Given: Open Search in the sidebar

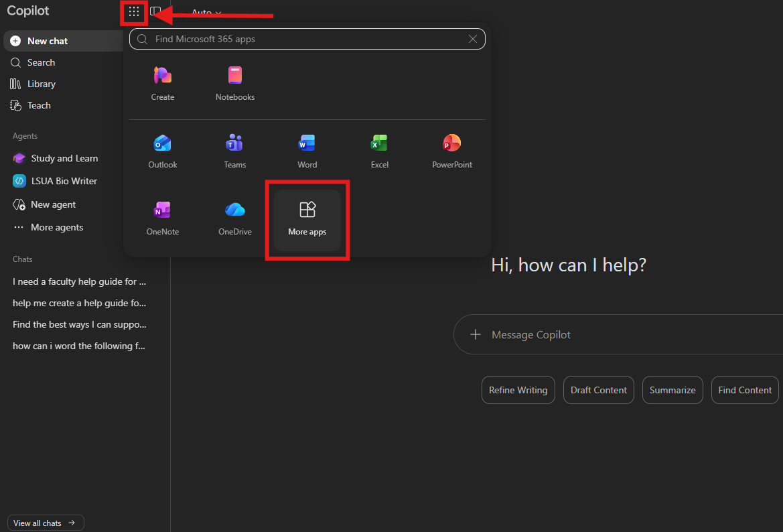Looking at the screenshot, I should click(41, 62).
